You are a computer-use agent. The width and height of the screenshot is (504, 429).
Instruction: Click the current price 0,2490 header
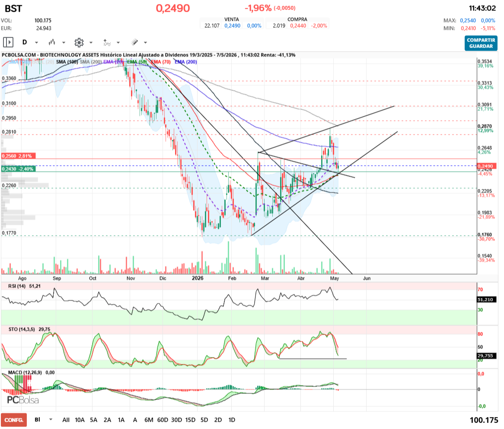pos(173,8)
